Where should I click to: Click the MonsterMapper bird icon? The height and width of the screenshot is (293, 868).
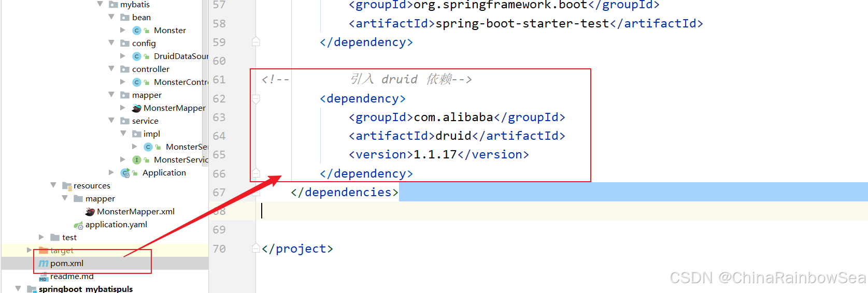[137, 108]
